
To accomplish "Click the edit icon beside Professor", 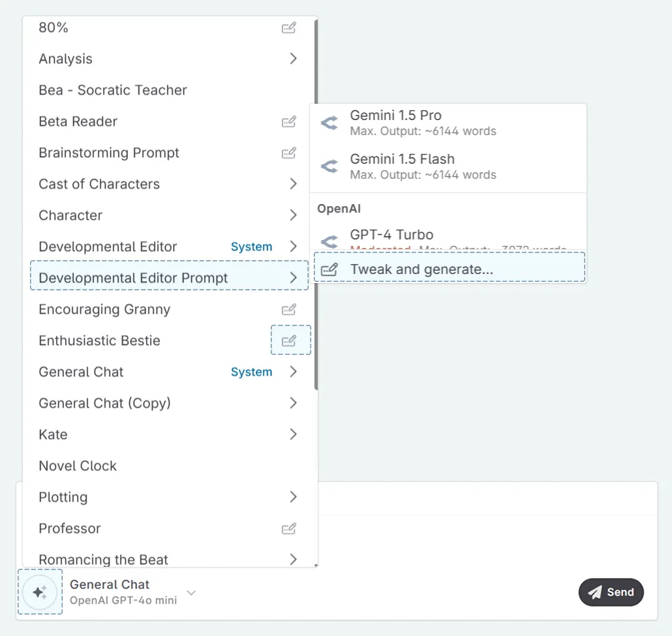I will pos(289,528).
